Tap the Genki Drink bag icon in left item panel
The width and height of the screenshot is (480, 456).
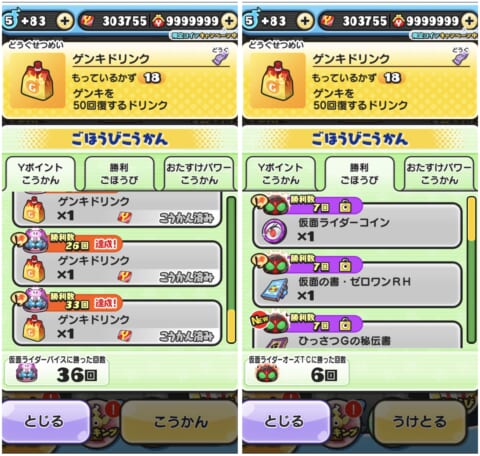pyautogui.click(x=37, y=80)
